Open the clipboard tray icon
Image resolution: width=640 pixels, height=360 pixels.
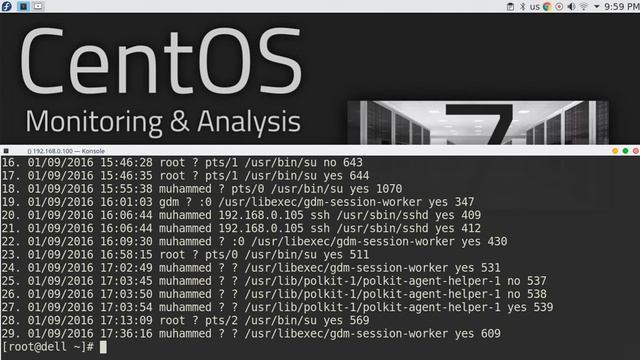click(510, 7)
